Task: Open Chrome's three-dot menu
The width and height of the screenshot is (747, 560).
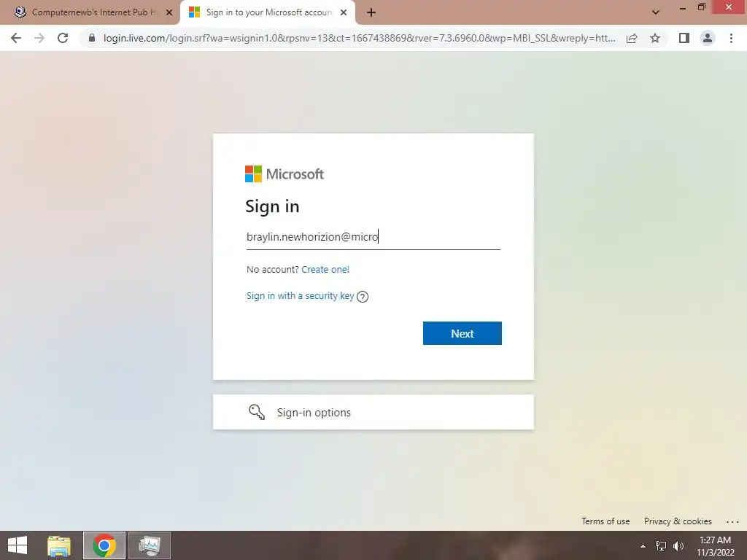Action: click(731, 38)
